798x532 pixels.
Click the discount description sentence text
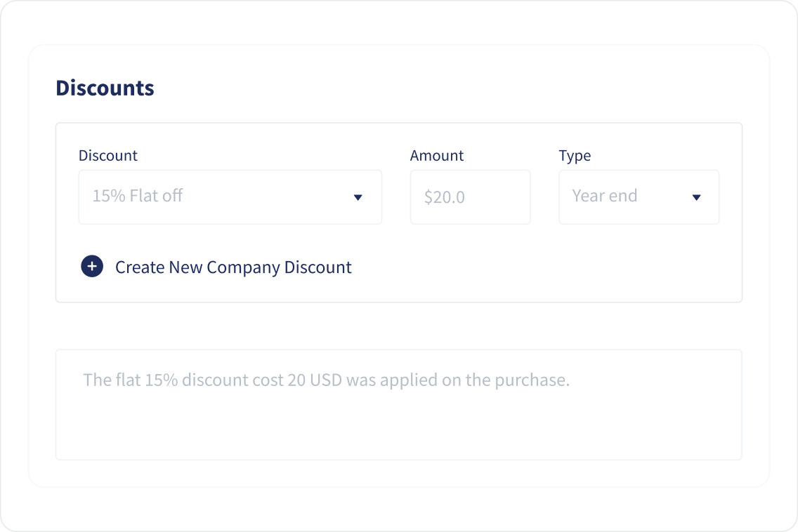coord(326,380)
